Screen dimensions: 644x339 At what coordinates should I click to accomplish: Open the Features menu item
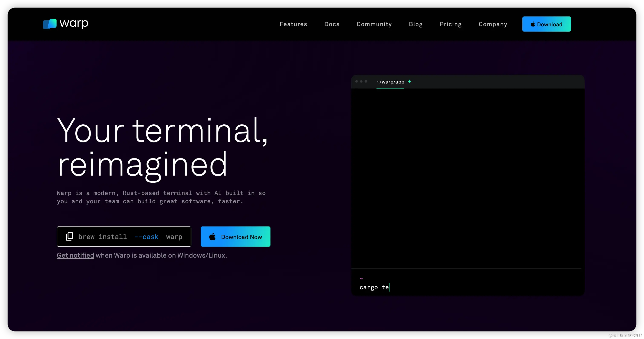click(293, 24)
